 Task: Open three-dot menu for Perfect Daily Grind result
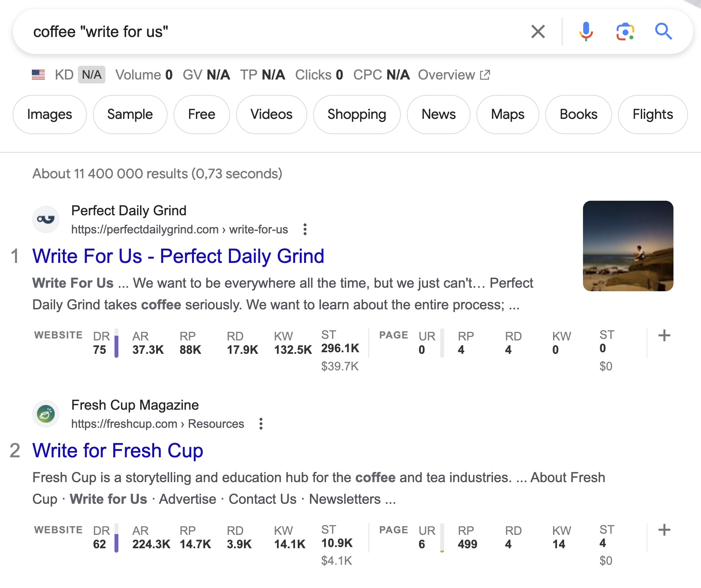305,229
